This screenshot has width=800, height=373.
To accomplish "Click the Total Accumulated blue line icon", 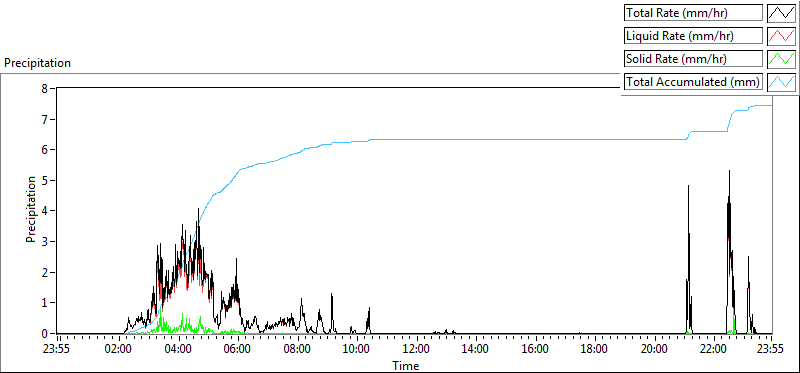I will pos(781,82).
